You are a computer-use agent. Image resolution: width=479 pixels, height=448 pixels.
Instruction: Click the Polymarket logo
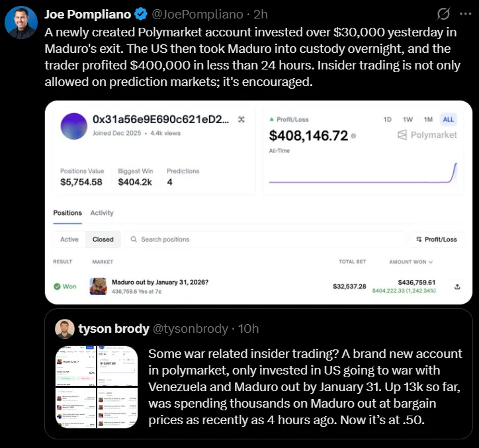coord(427,135)
